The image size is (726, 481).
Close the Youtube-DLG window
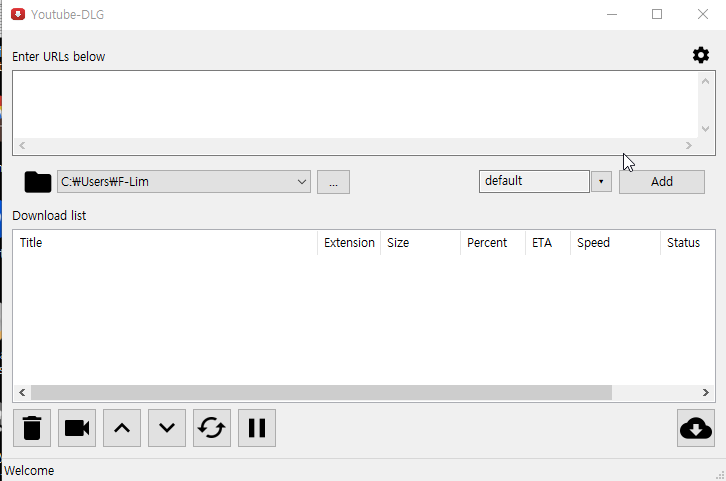pos(702,14)
